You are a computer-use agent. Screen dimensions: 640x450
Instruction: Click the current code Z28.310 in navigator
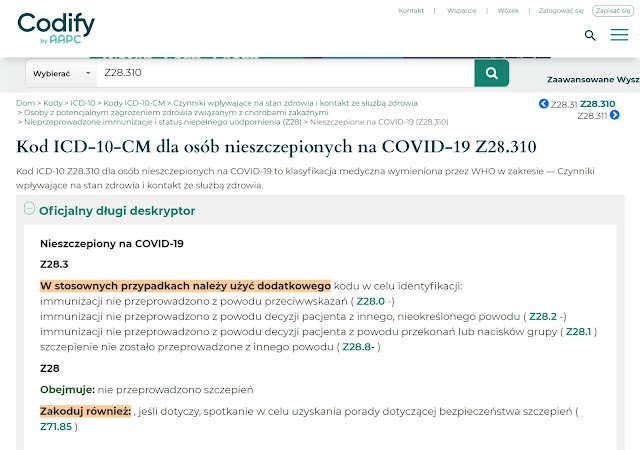pos(598,104)
